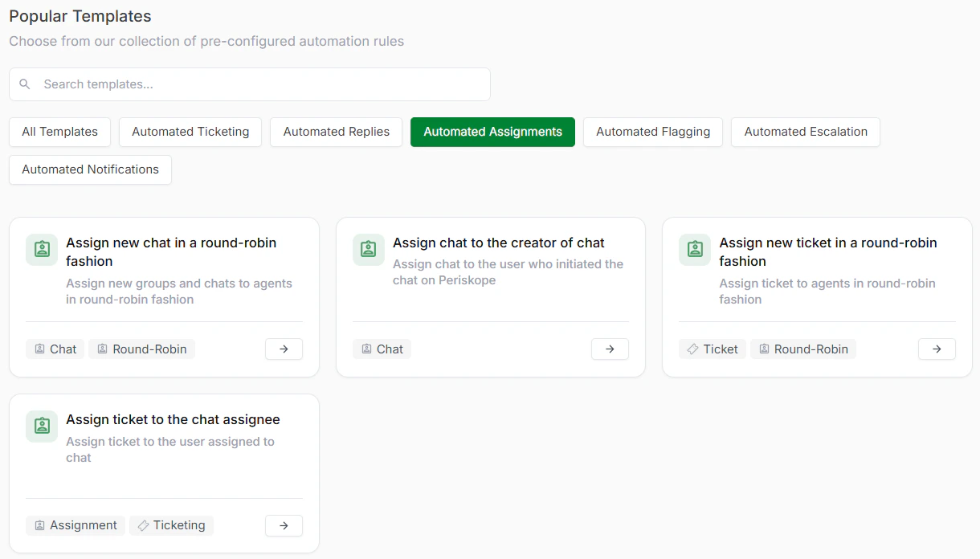Click the Chat tag on the first card
Image resolution: width=980 pixels, height=559 pixels.
(55, 349)
